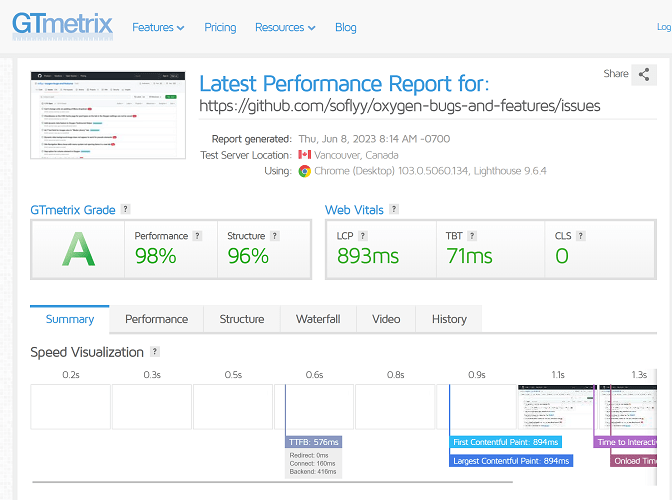The image size is (672, 500).
Task: Open the Structure score help icon
Action: click(275, 236)
